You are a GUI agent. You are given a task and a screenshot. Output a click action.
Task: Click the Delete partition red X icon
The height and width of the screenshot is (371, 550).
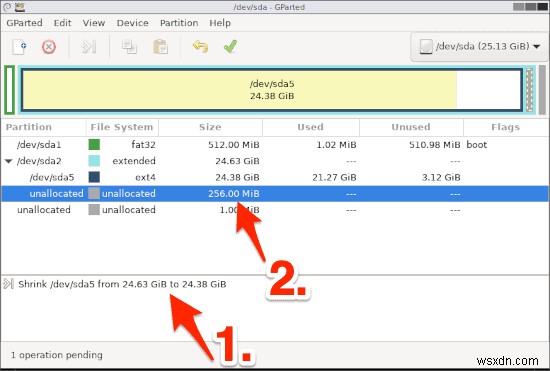[49, 47]
